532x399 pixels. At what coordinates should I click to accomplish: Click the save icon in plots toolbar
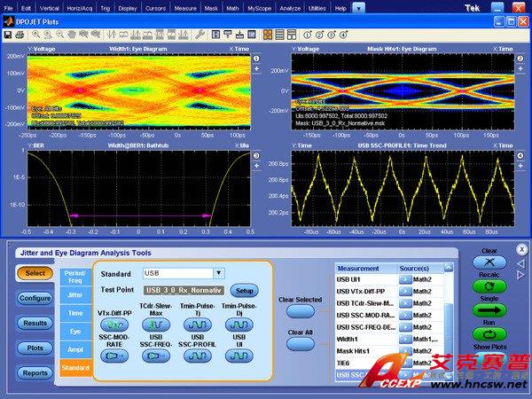tap(8, 35)
